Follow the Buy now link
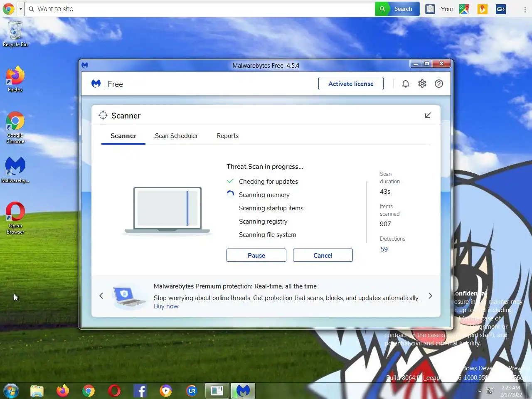Image resolution: width=532 pixels, height=399 pixels. (166, 306)
